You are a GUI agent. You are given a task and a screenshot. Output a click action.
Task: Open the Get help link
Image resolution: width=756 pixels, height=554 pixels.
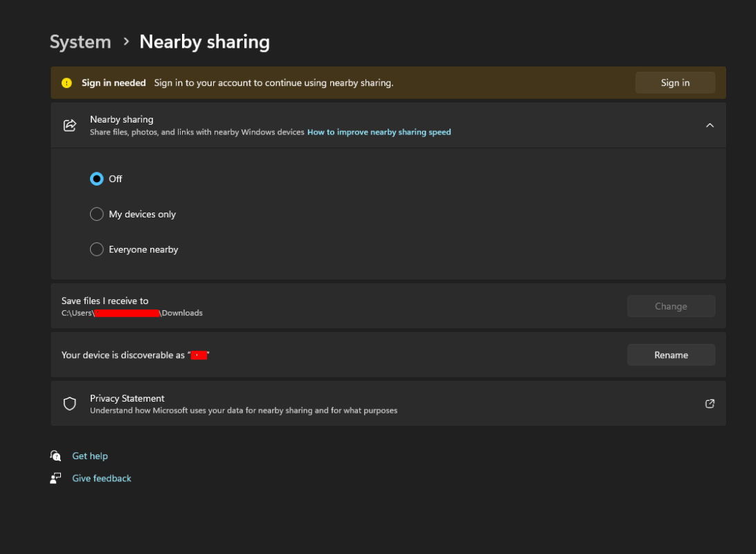click(x=90, y=456)
